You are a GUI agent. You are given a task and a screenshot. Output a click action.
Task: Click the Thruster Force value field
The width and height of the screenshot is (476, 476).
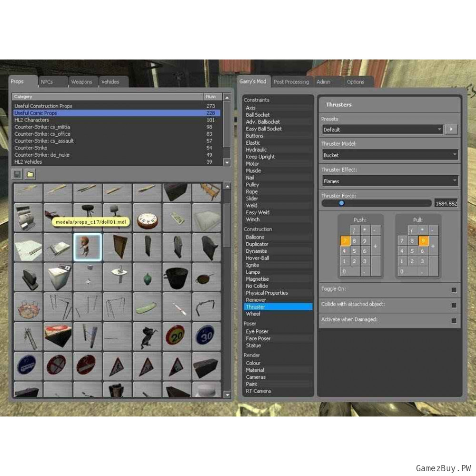pyautogui.click(x=446, y=203)
